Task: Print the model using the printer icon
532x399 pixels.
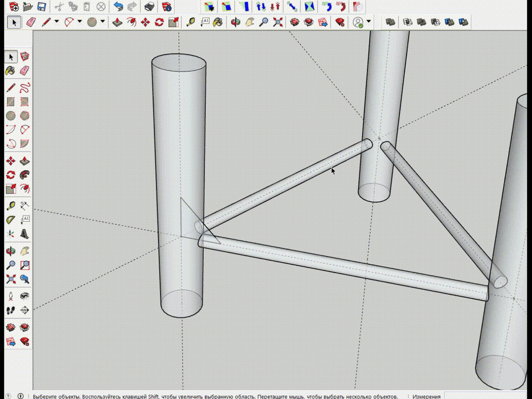Action: click(149, 7)
